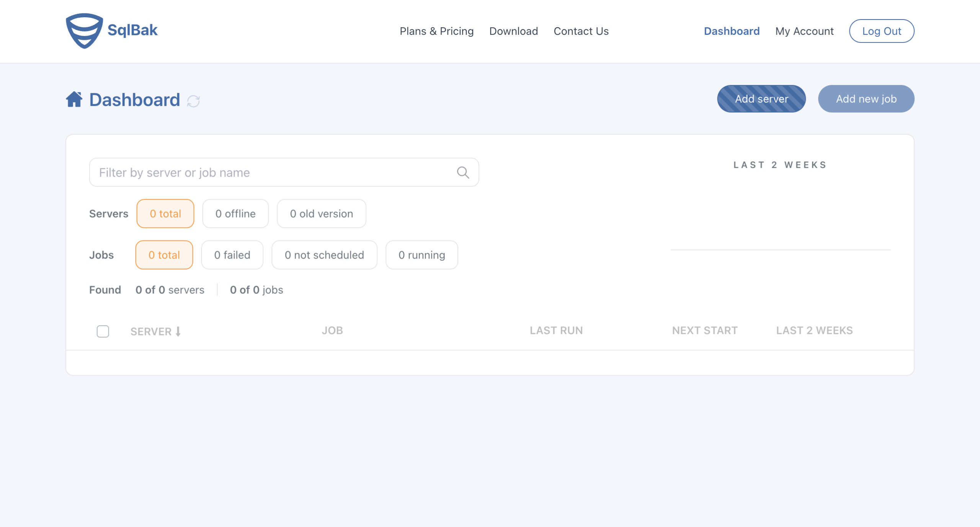
Task: Click the 0 running jobs filter
Action: 421,254
